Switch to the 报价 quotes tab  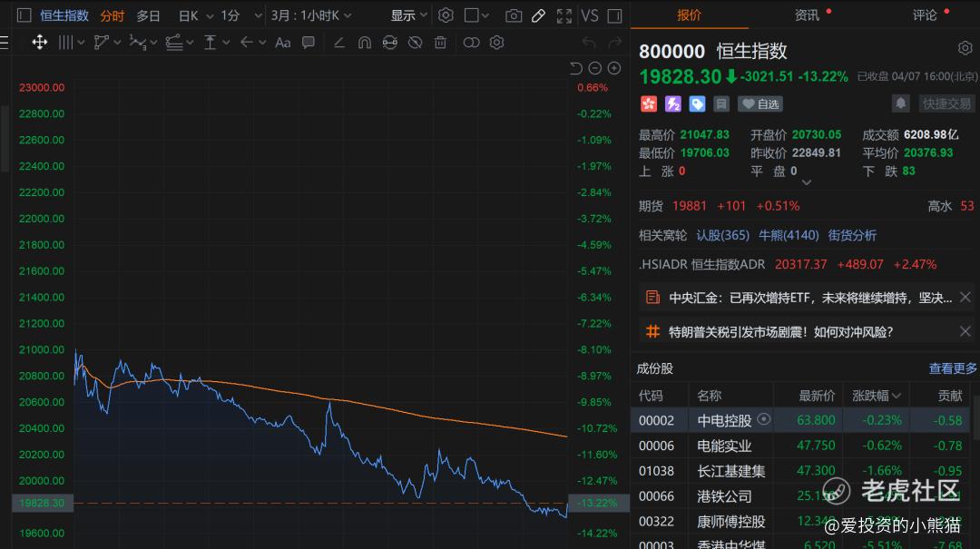pos(689,15)
